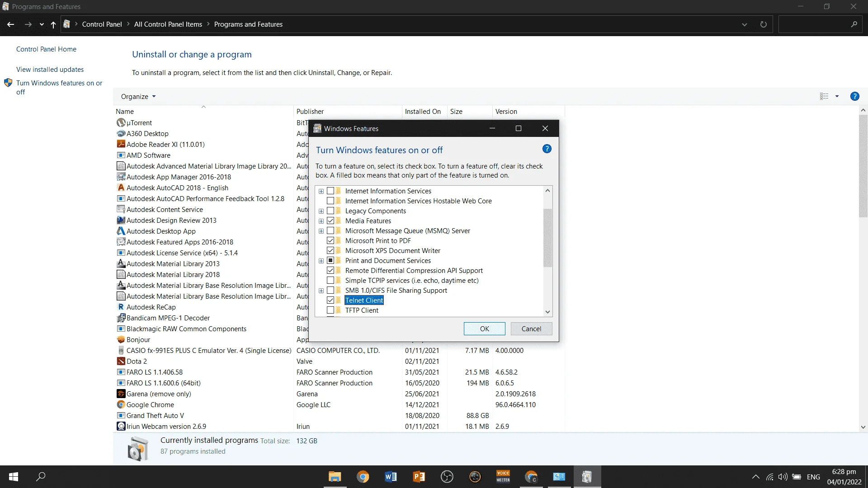Check Internet Information Services checkbox
This screenshot has height=488, width=868.
click(330, 191)
